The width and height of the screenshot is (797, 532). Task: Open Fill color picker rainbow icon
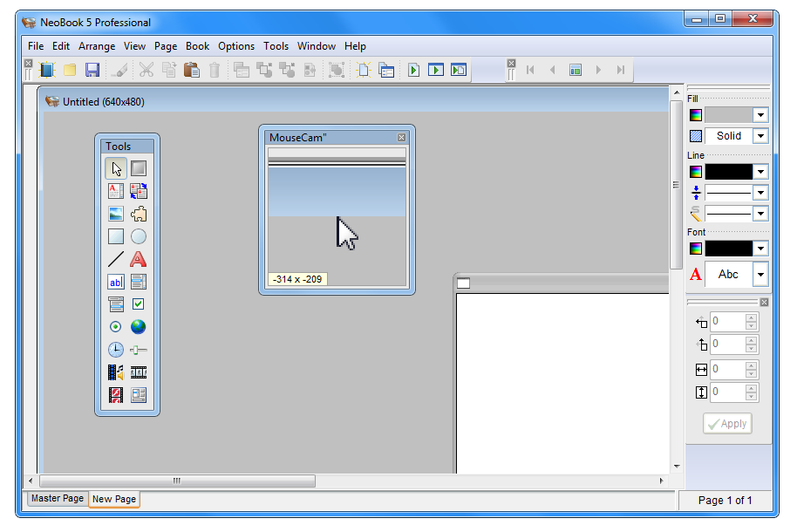coord(695,115)
